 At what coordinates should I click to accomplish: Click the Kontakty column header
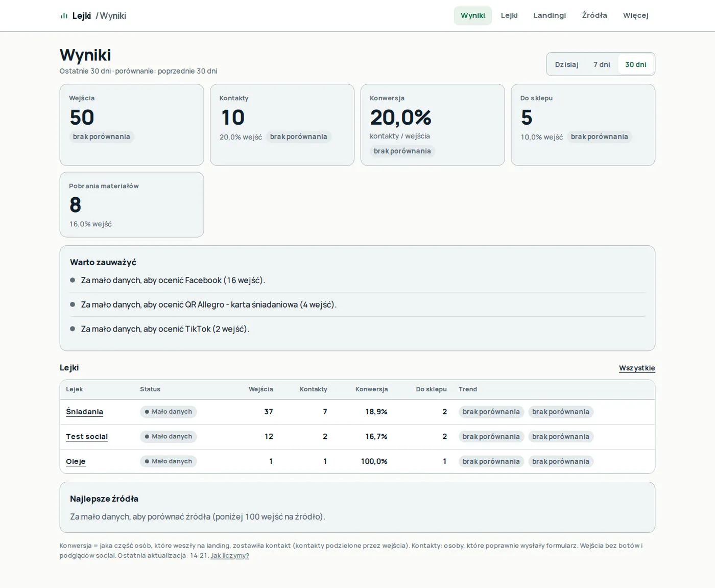pos(314,389)
